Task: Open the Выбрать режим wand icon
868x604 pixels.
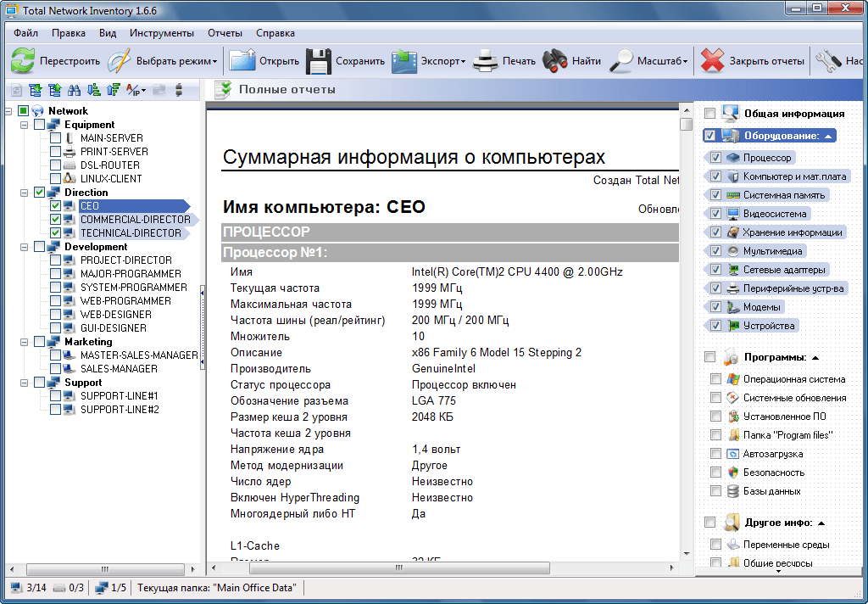Action: point(119,60)
